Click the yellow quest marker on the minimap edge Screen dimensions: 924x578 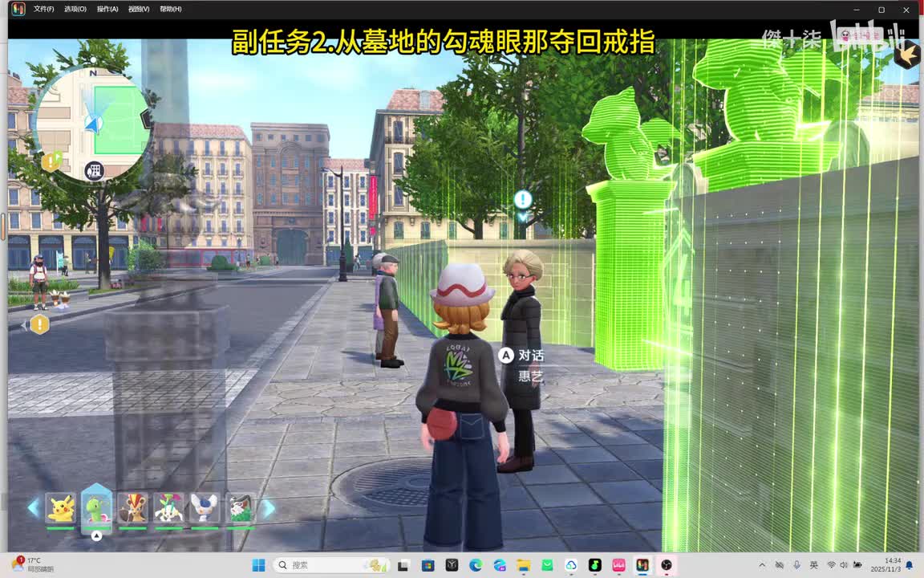(x=51, y=161)
